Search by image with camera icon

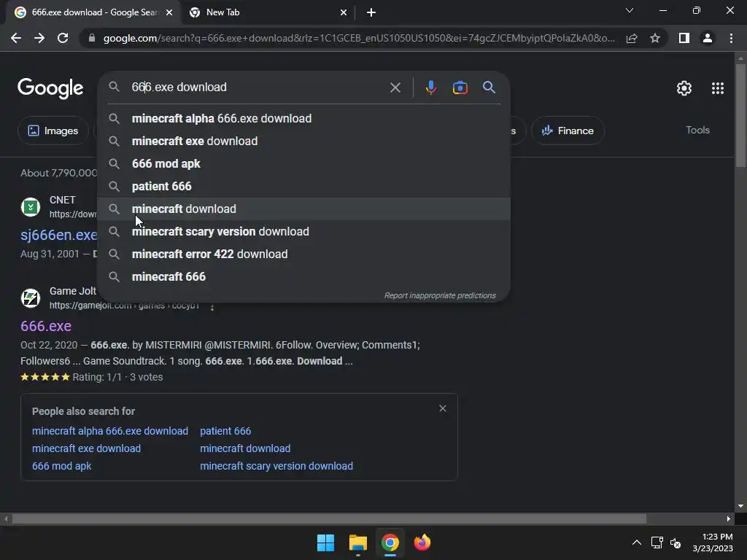tap(460, 87)
